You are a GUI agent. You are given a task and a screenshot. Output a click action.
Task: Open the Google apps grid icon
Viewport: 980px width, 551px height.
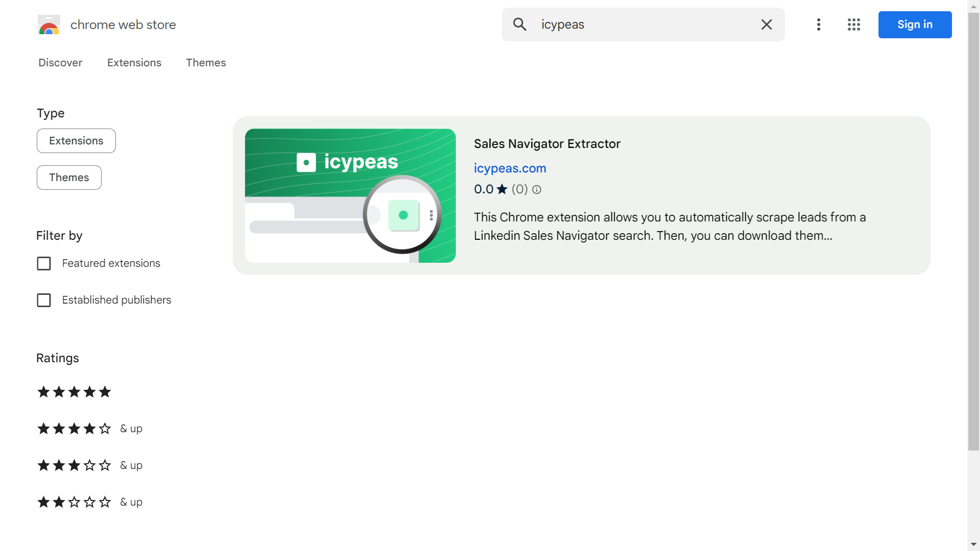[x=854, y=24]
